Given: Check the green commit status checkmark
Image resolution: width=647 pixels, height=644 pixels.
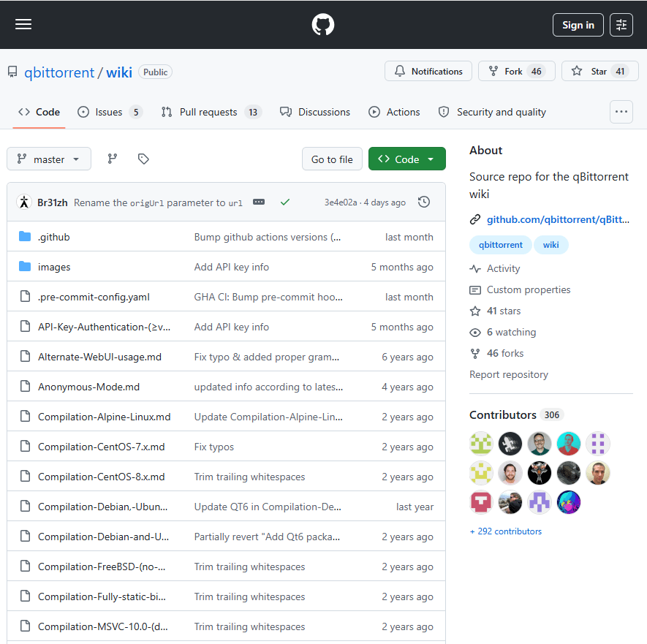Looking at the screenshot, I should (284, 202).
